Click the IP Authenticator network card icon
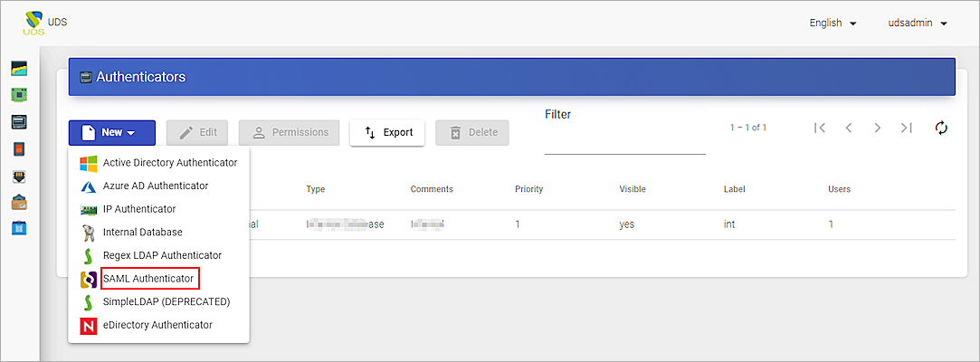 (88, 209)
